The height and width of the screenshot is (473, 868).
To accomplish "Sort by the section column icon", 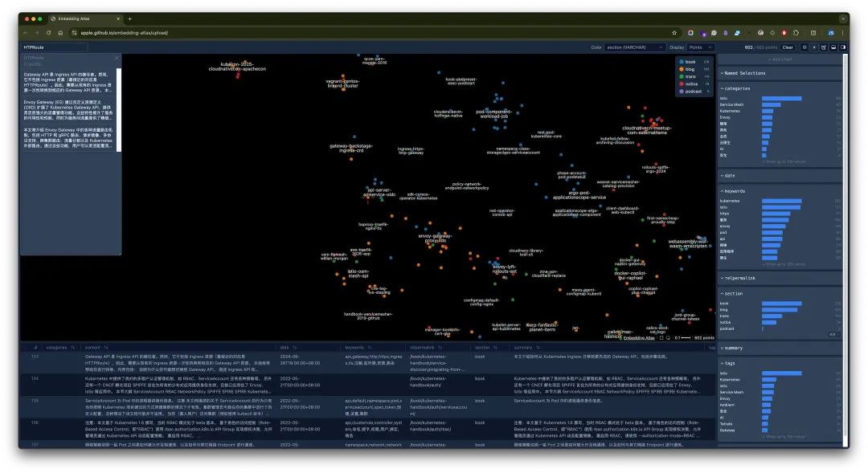I will click(x=495, y=348).
